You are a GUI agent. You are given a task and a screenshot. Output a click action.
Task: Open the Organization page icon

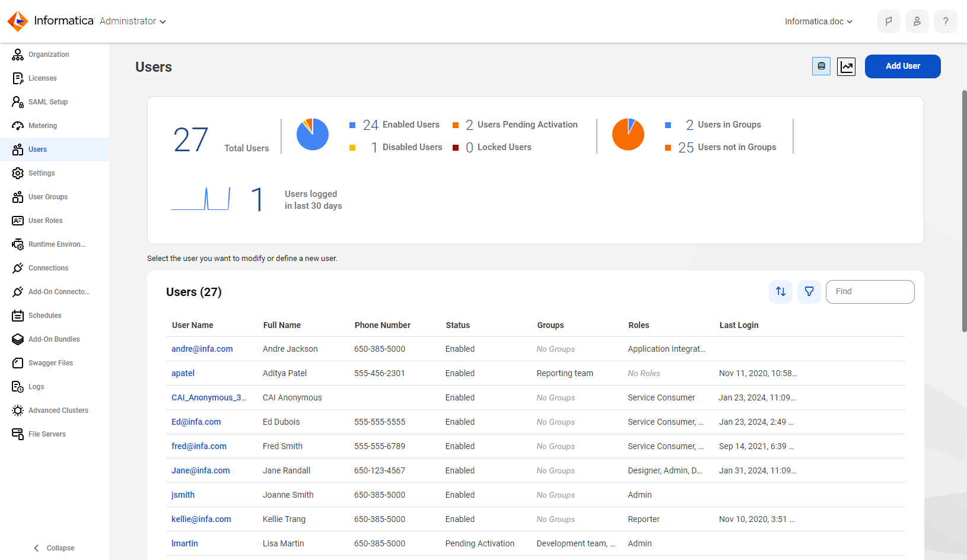pyautogui.click(x=18, y=55)
